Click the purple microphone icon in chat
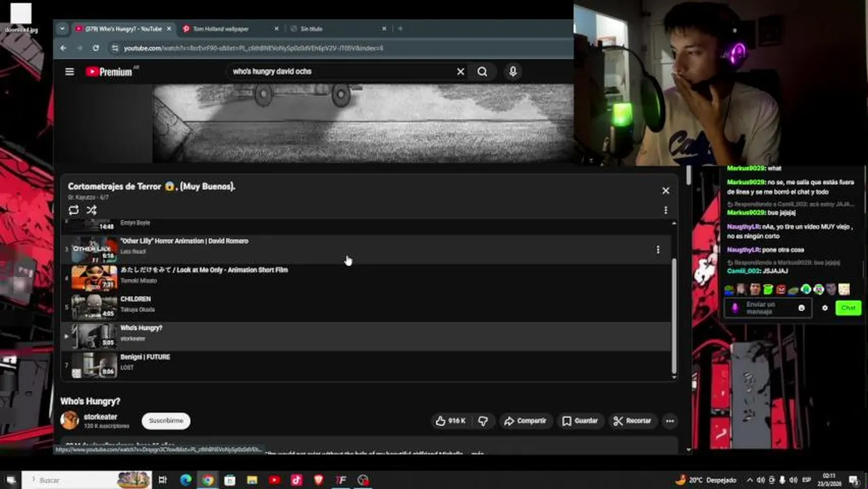The height and width of the screenshot is (489, 868). coord(734,308)
